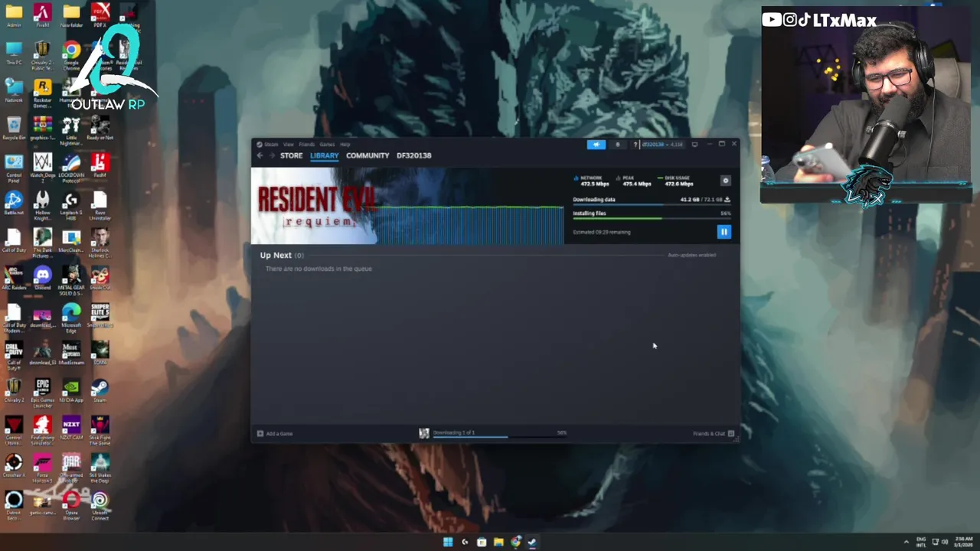Switch to the STORE tab
Screen dimensions: 980x551
(291, 155)
